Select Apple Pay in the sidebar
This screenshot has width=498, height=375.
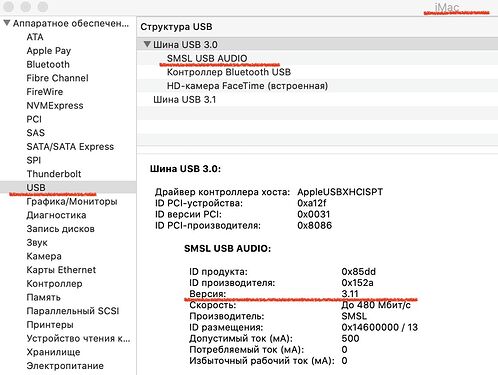coord(49,51)
